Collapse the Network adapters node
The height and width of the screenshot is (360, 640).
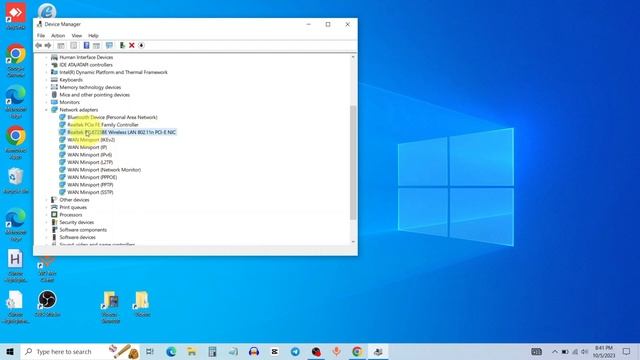click(47, 110)
